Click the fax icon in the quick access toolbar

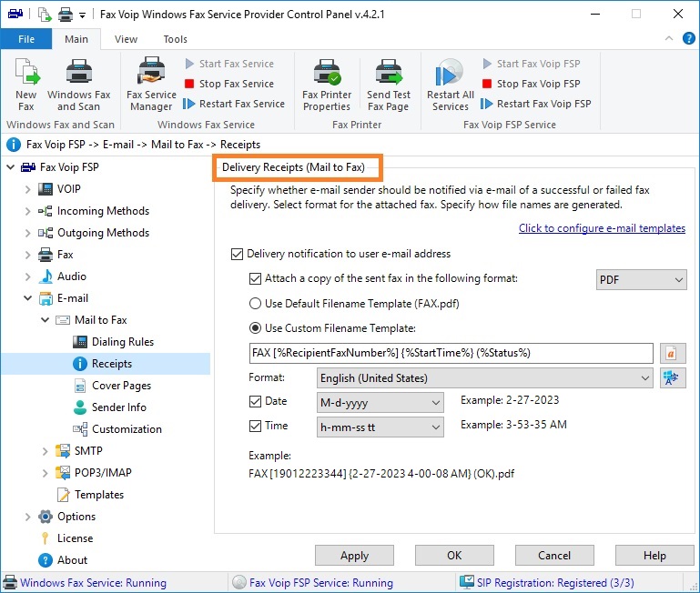tap(15, 14)
